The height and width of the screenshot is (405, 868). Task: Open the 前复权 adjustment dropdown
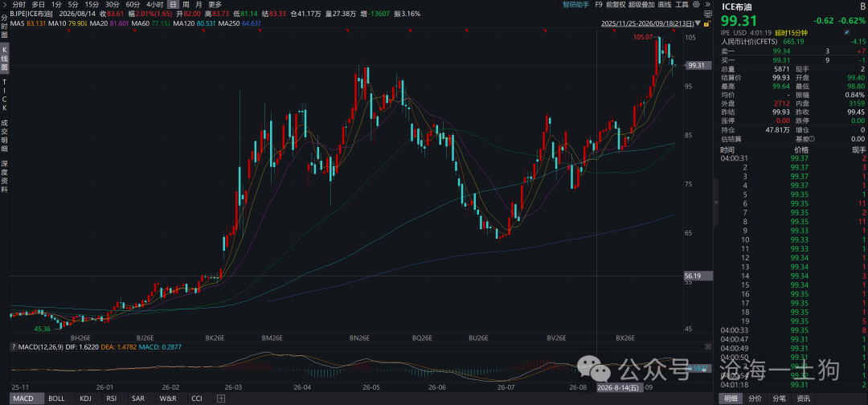(x=616, y=4)
